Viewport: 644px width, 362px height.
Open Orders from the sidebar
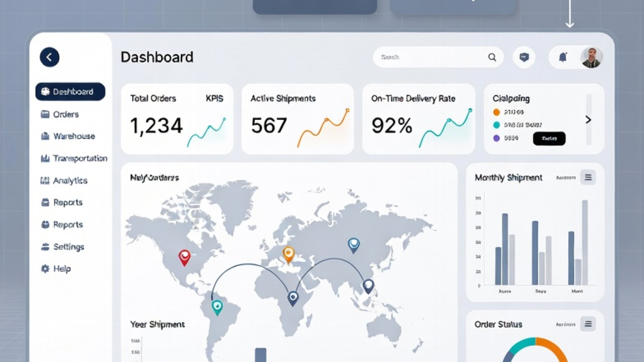coord(65,114)
